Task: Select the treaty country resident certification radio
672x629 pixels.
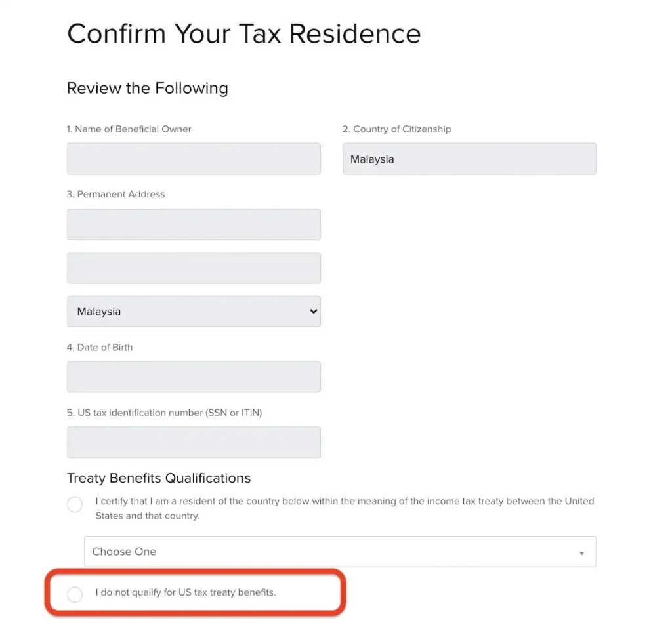Action: pyautogui.click(x=75, y=504)
